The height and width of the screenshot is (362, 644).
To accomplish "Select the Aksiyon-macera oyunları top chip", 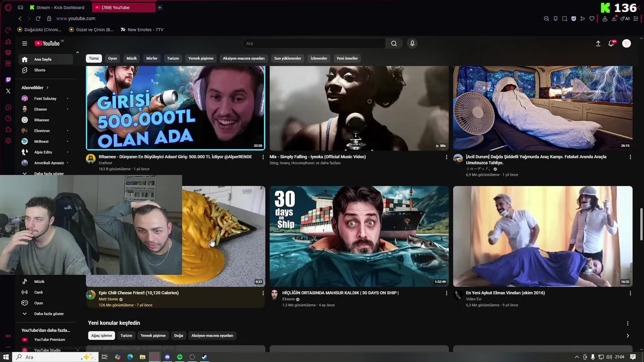I will pyautogui.click(x=244, y=58).
